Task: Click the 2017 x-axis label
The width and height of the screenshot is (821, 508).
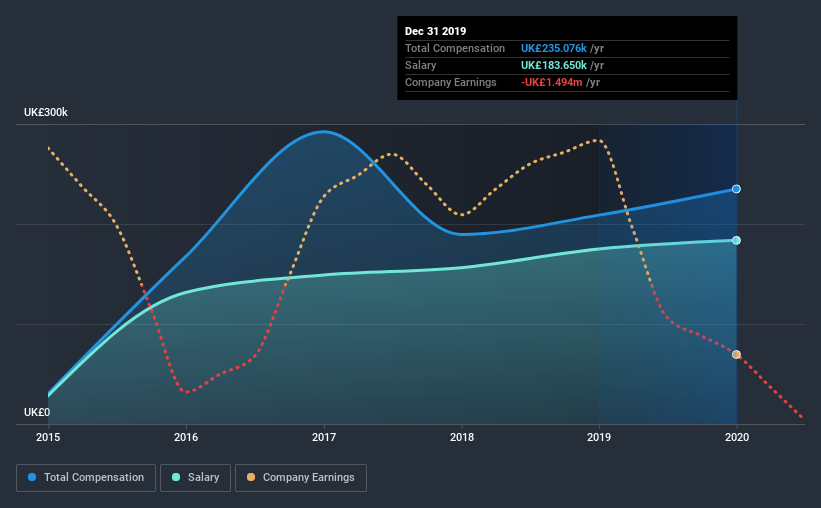Action: click(324, 437)
